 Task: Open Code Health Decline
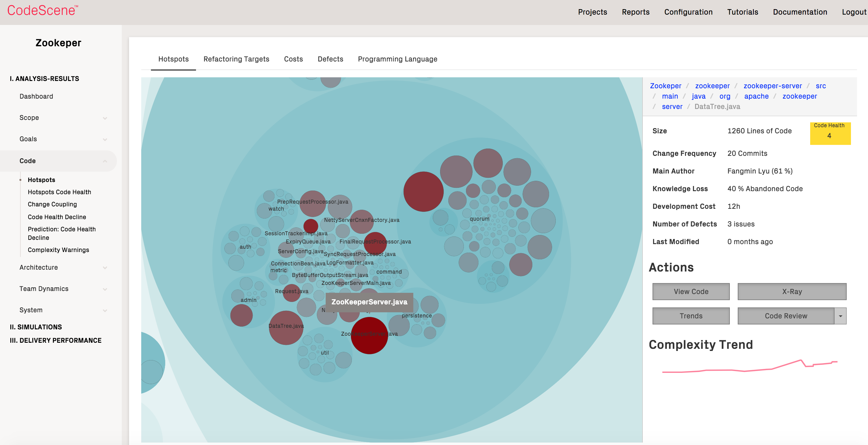coord(57,217)
